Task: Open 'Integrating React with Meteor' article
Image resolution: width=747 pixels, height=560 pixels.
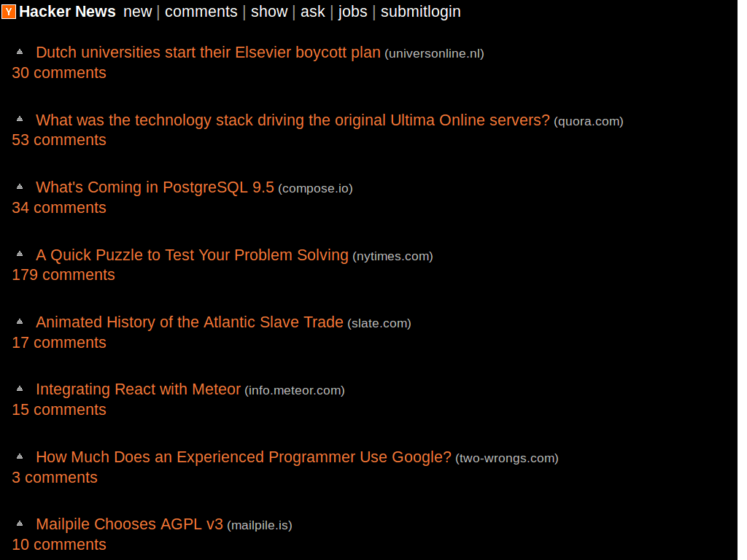Action: [x=138, y=389]
